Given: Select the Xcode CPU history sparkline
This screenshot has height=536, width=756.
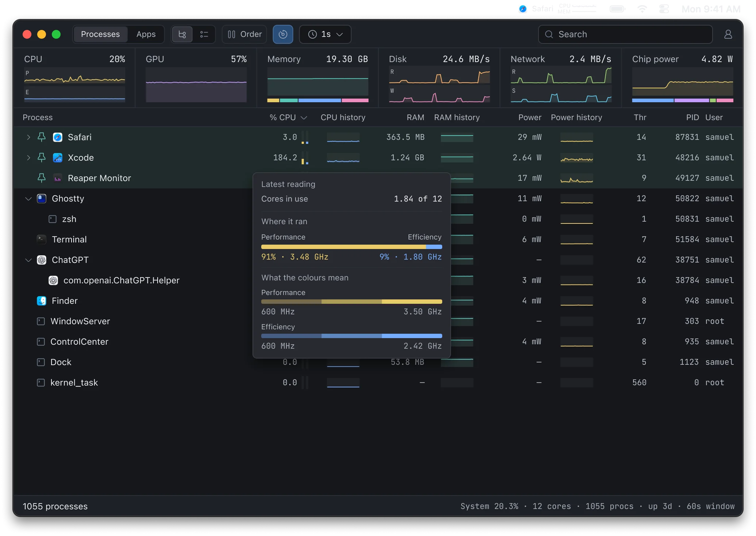Looking at the screenshot, I should click(343, 158).
